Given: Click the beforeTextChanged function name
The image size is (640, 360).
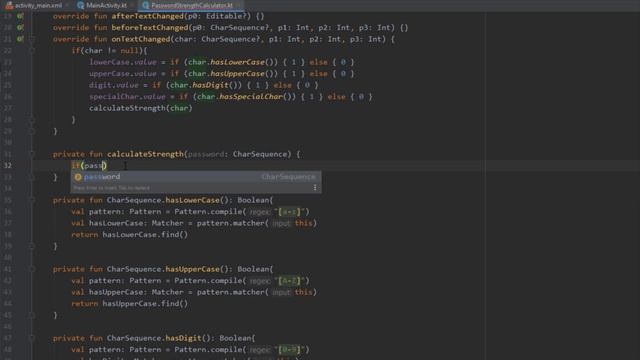Looking at the screenshot, I should 150,28.
